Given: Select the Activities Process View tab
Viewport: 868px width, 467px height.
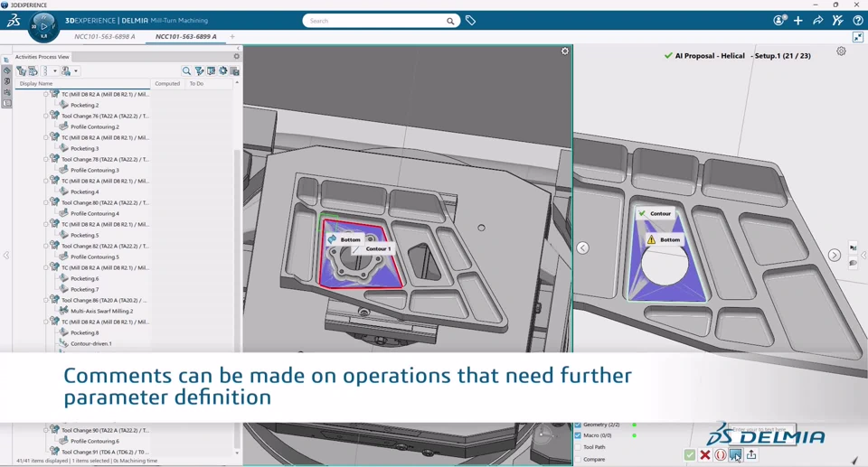Looking at the screenshot, I should tap(42, 57).
